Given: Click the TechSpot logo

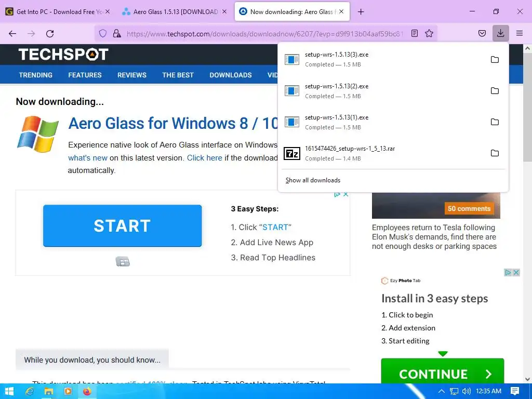Looking at the screenshot, I should (x=63, y=54).
